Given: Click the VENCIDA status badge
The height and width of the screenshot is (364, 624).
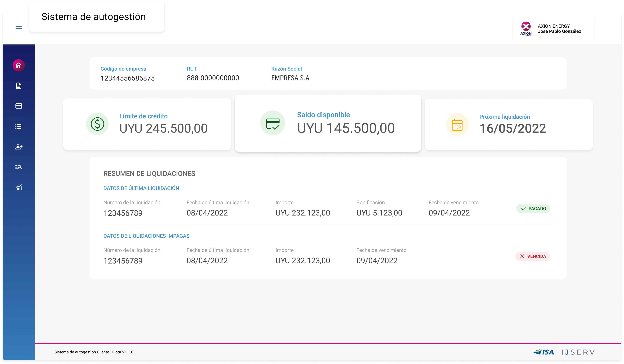Looking at the screenshot, I should [x=532, y=256].
